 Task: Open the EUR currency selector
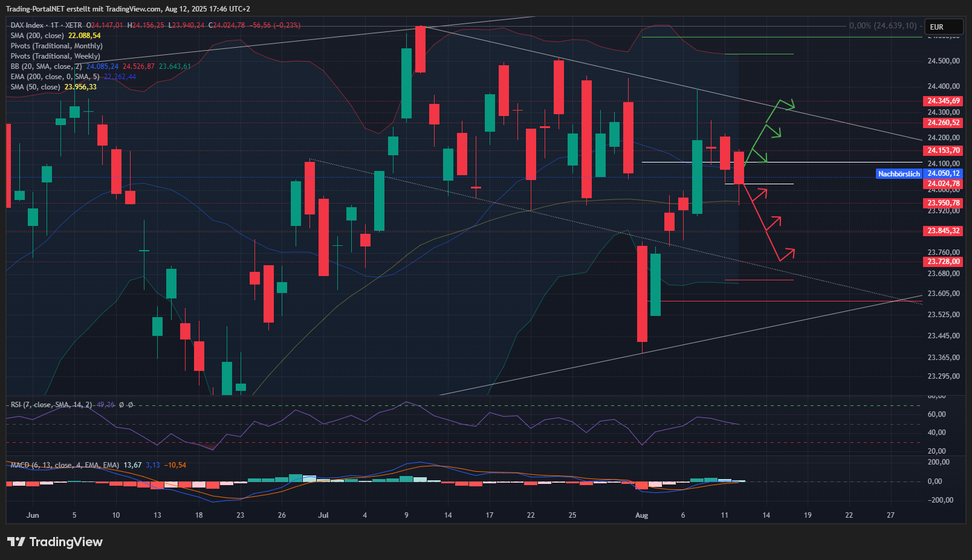[x=944, y=27]
